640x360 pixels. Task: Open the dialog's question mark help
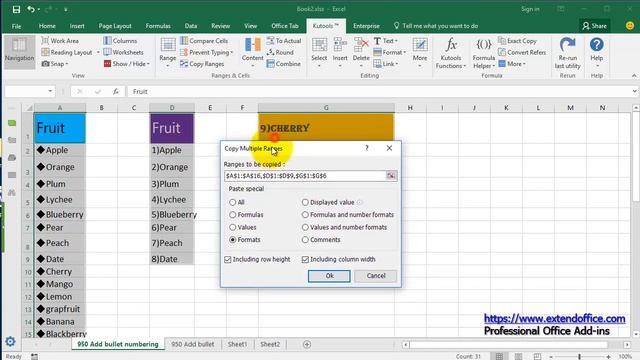tap(367, 148)
